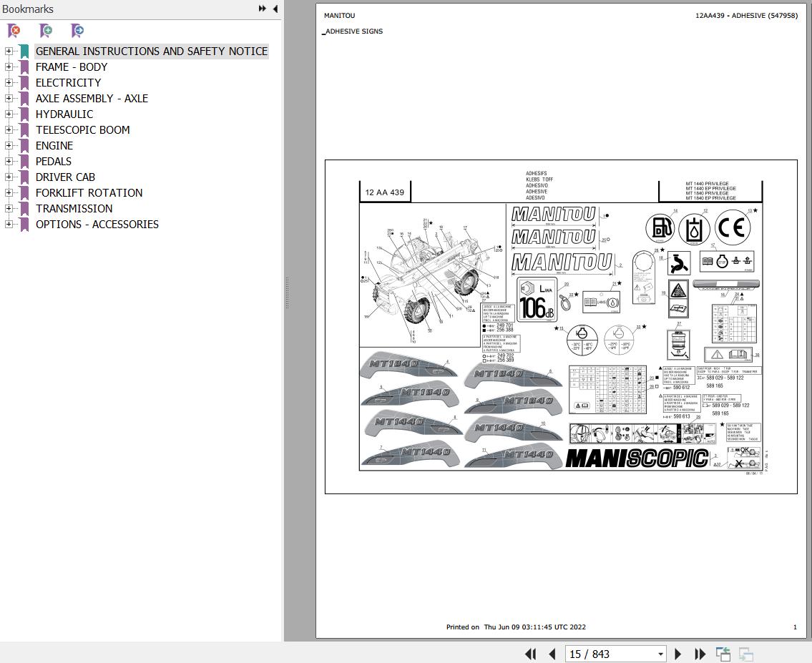Expand the FORKLIFT ROTATION node
The height and width of the screenshot is (663, 812).
(9, 192)
